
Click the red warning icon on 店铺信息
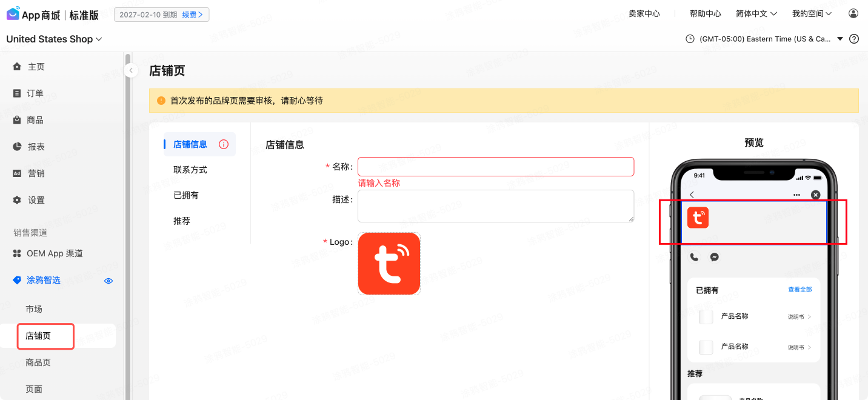(x=224, y=144)
